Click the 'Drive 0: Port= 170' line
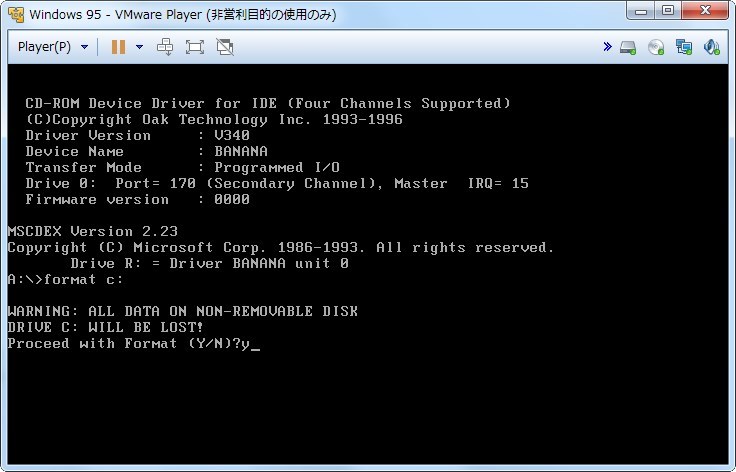Screen dimensions: 736x472 click(x=277, y=183)
